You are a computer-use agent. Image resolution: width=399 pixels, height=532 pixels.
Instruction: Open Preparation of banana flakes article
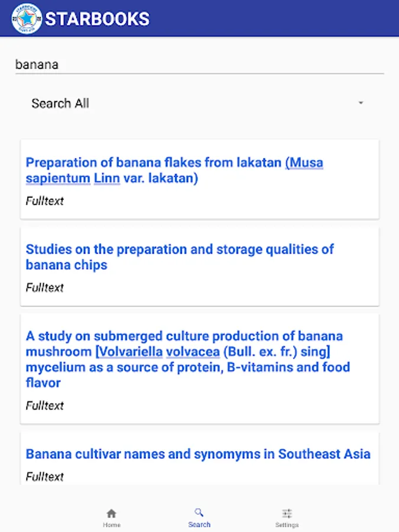point(155,163)
